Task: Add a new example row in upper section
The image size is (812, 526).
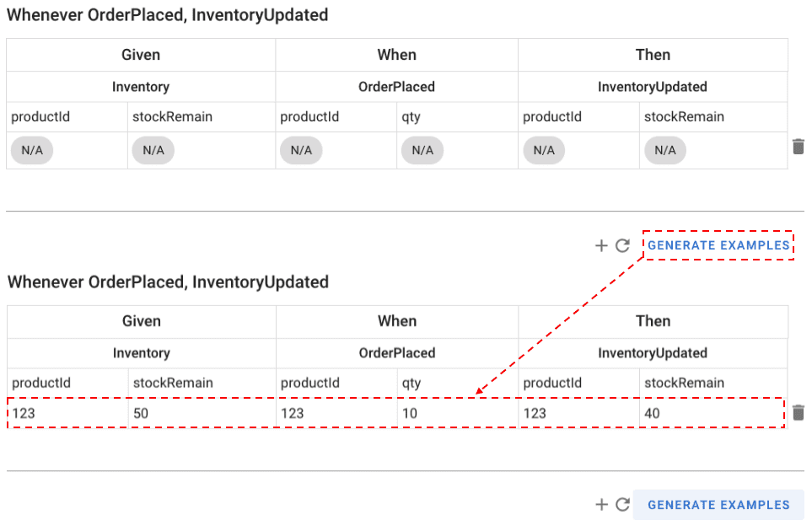Action: pyautogui.click(x=600, y=245)
